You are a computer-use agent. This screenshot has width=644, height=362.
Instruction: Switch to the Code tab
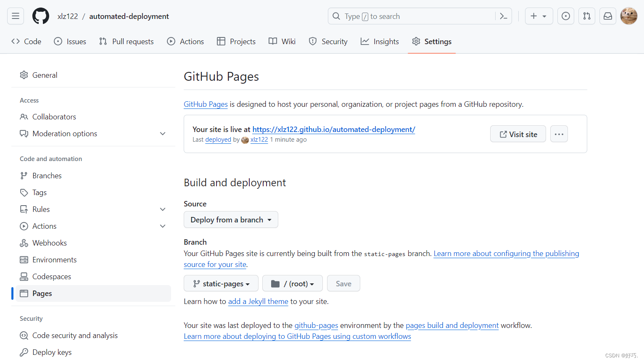[x=26, y=41]
